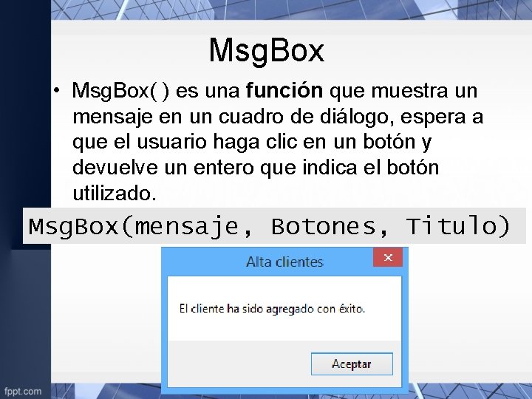532x399 pixels.
Task: Click the bold word 'función'
Action: [x=284, y=91]
